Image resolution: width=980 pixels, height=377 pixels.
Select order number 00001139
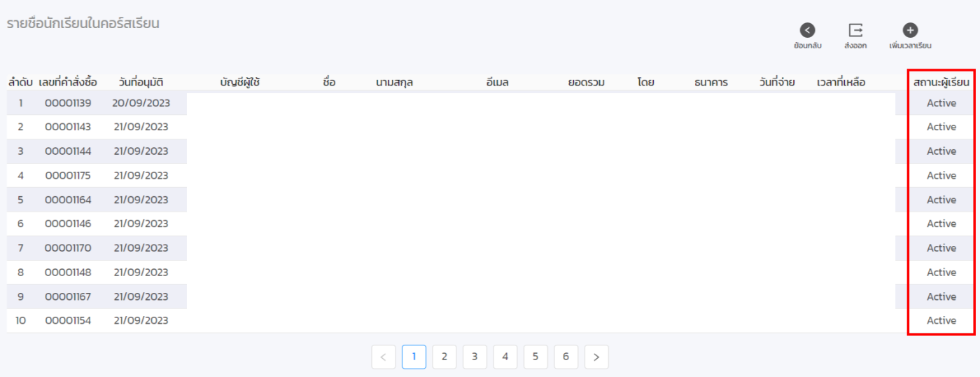[x=68, y=103]
